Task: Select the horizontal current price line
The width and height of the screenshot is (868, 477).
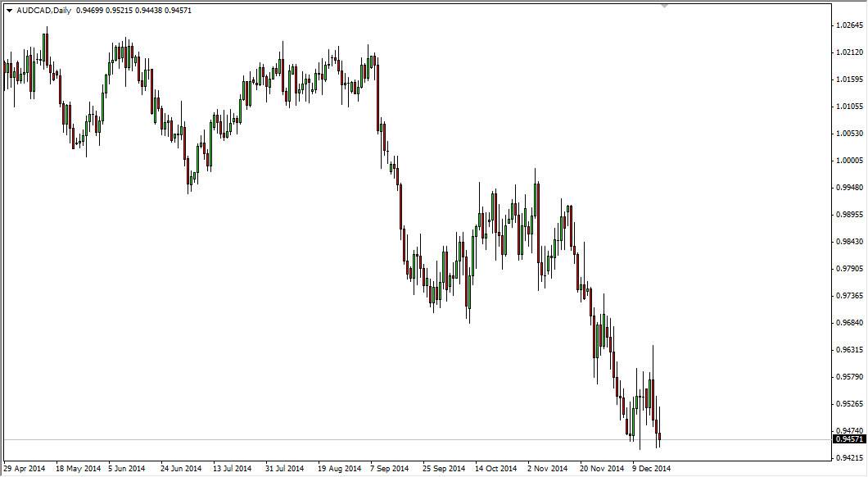Action: [x=368, y=439]
